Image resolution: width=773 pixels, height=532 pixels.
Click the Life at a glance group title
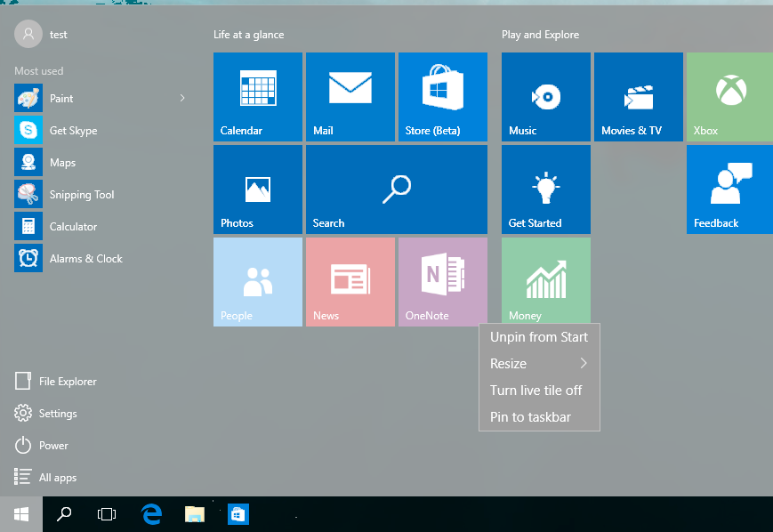point(248,35)
